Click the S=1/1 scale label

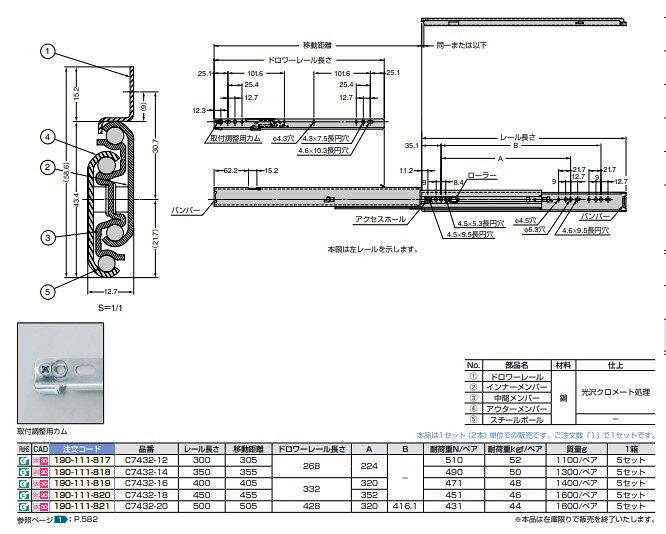[x=110, y=308]
